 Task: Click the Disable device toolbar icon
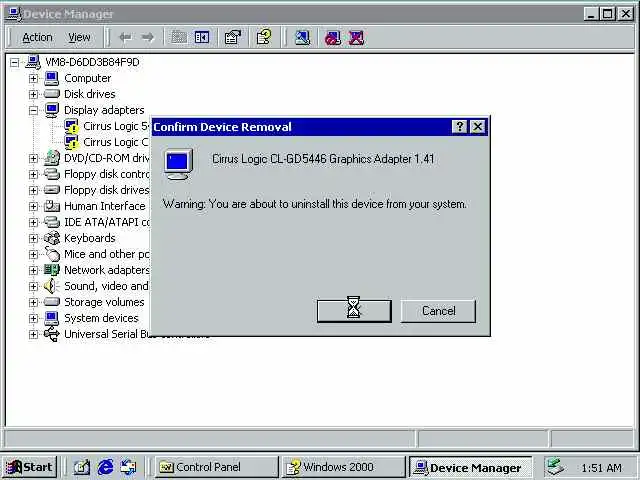point(333,38)
